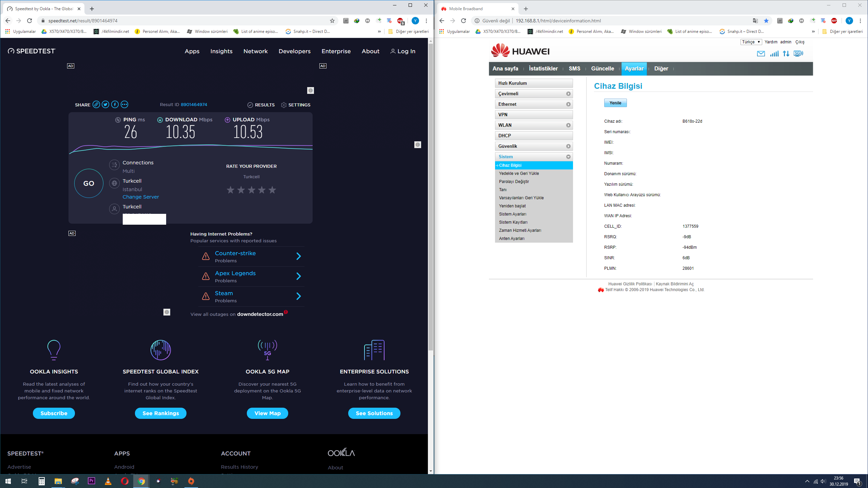Open the Developers menu on Speedtest
Viewport: 868px width, 488px height.
[x=295, y=51]
